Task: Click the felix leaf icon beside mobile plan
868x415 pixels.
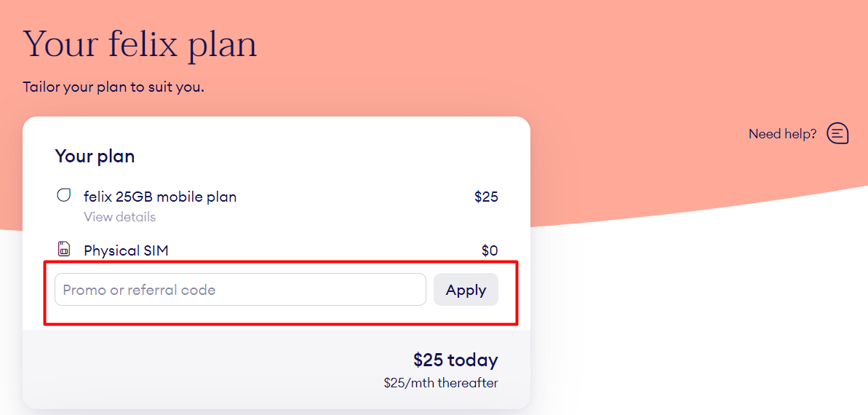Action: point(64,196)
